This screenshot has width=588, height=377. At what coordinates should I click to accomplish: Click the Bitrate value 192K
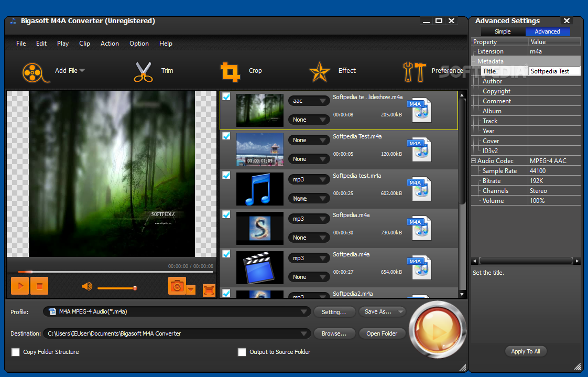pyautogui.click(x=554, y=181)
